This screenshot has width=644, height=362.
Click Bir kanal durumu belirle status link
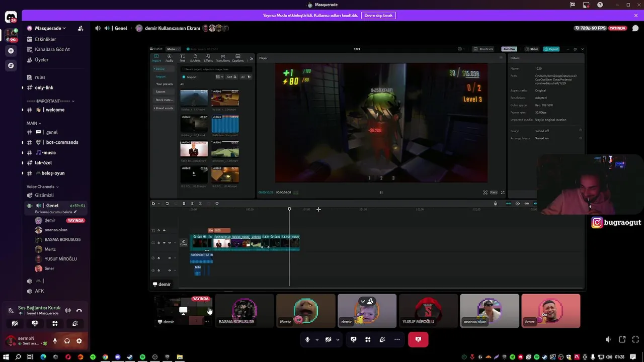point(56,212)
